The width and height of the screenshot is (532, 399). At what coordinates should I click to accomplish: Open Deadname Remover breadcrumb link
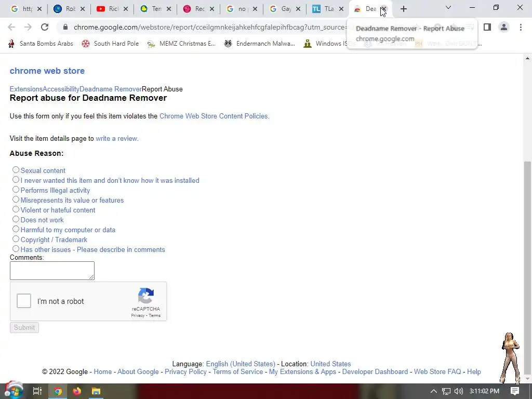click(111, 89)
